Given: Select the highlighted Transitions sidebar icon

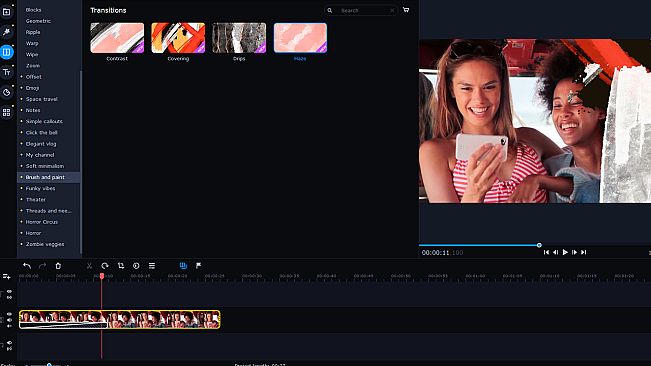Looking at the screenshot, I should click(x=6, y=52).
